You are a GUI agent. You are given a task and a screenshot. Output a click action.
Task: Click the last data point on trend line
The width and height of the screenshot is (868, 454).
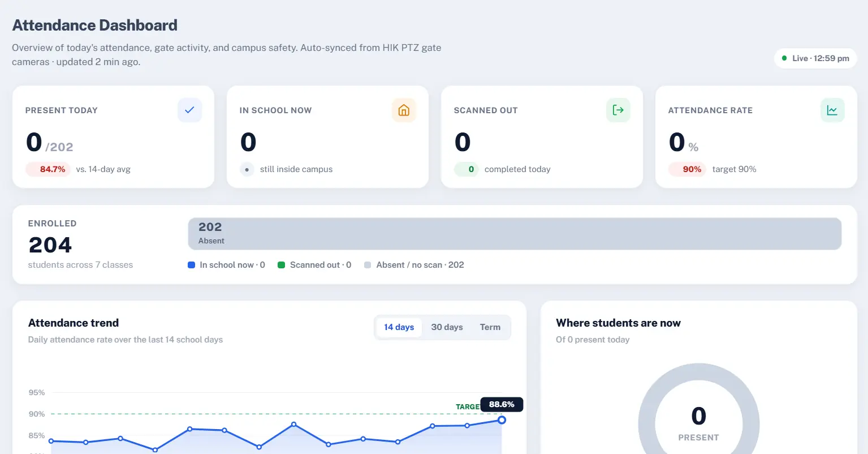click(x=502, y=420)
